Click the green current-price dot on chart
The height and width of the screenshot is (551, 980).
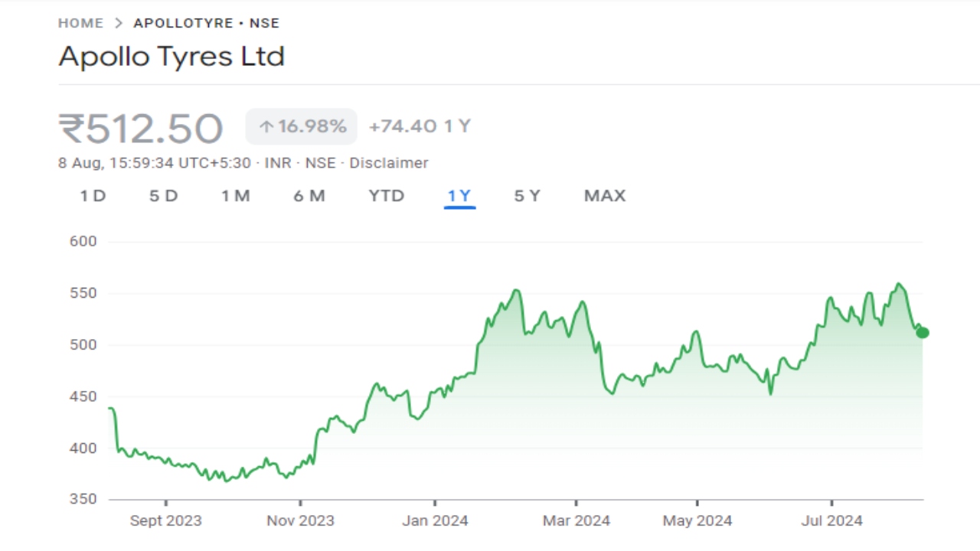(x=923, y=332)
